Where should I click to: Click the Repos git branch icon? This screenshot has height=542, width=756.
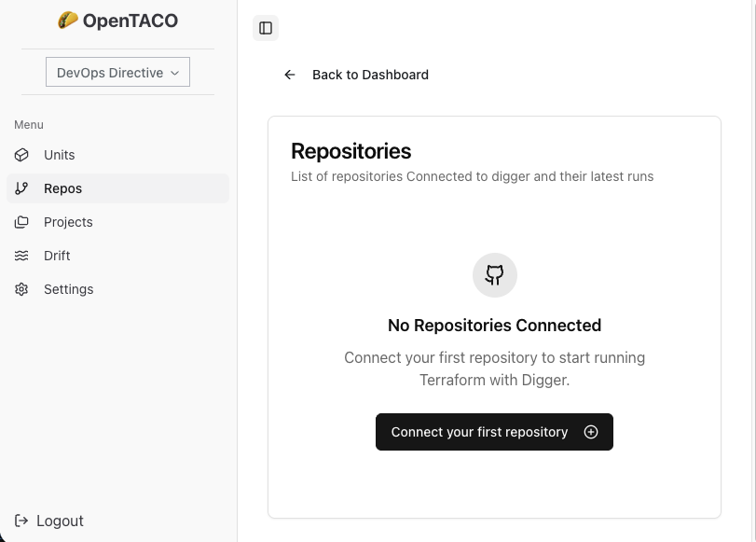pos(21,188)
